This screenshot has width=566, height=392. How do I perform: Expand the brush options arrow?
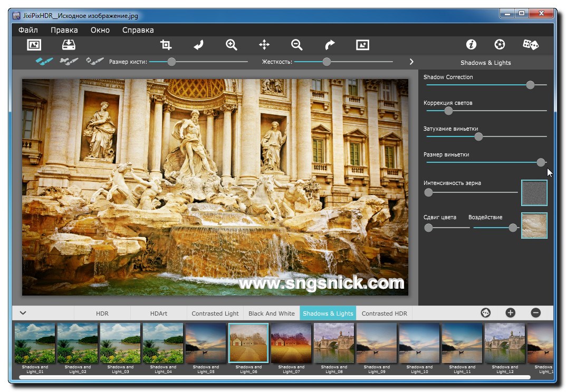point(411,62)
